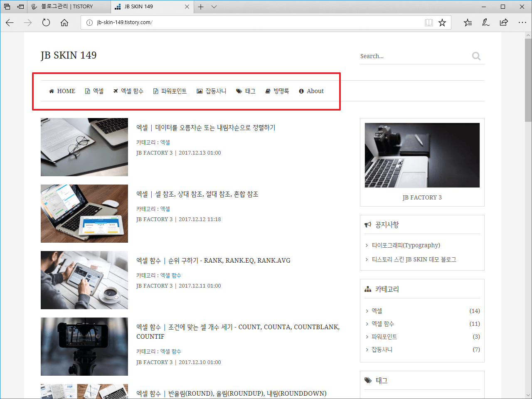Open tabs you've set aside icon
Viewport: 532px width, 399px height.
[7, 7]
